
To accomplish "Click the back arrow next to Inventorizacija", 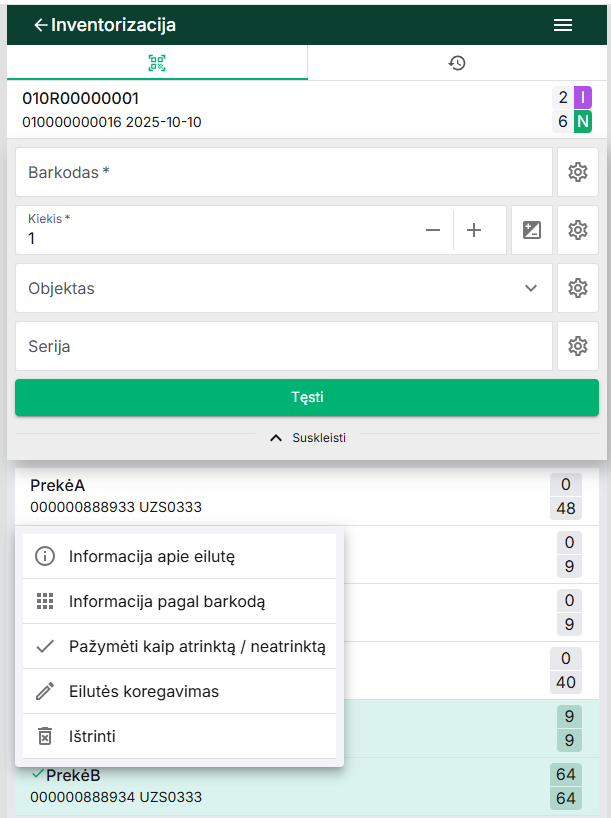I will pos(40,25).
